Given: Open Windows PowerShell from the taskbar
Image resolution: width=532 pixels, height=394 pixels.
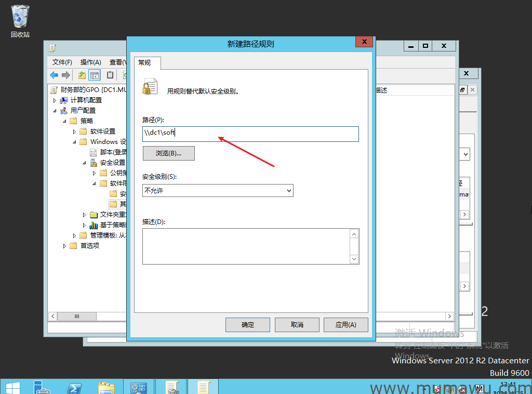Looking at the screenshot, I should 74,387.
